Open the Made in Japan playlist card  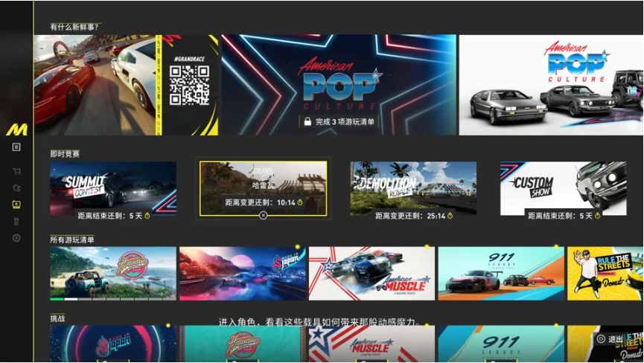coord(242,274)
